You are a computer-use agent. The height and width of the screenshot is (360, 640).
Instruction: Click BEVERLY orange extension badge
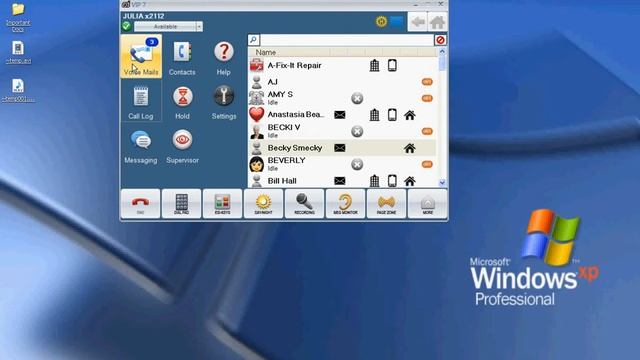click(x=427, y=164)
